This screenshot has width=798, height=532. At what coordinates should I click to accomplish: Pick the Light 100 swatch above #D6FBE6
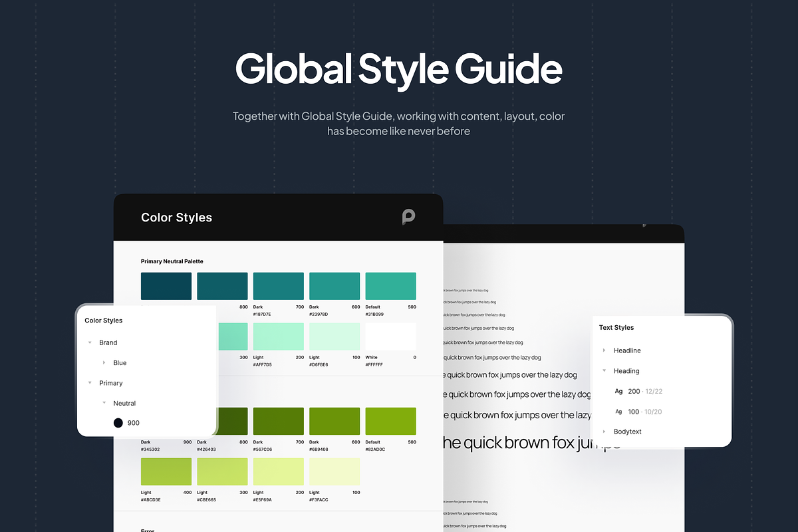(334, 336)
